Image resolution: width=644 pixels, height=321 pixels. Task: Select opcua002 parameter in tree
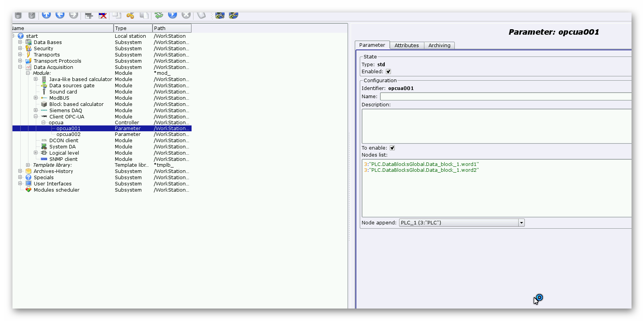(69, 134)
